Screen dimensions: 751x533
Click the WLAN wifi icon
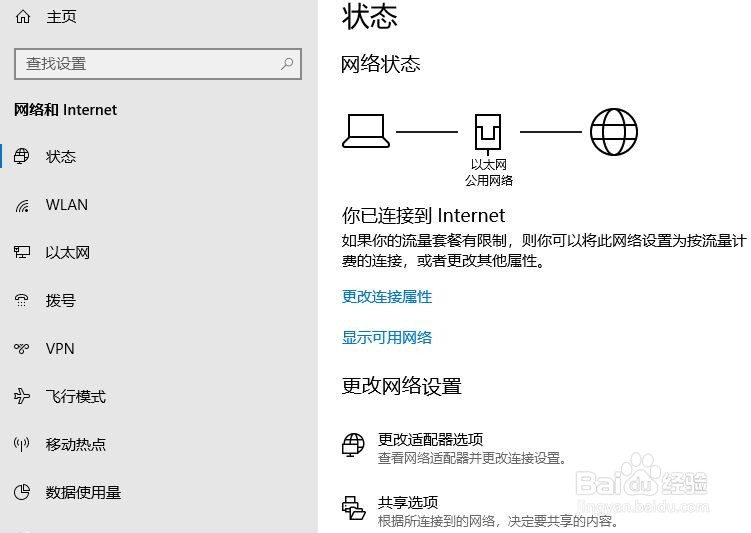pos(22,205)
